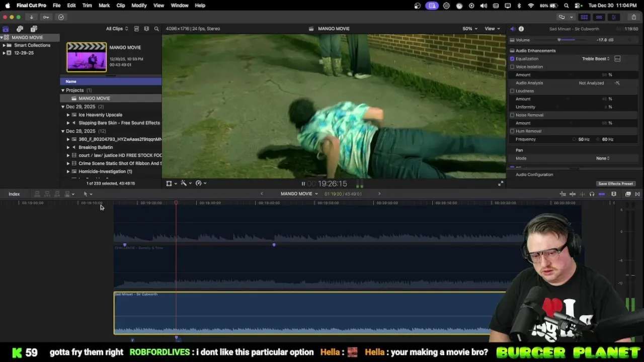
Task: Collapse the Projects group
Action: (x=63, y=90)
